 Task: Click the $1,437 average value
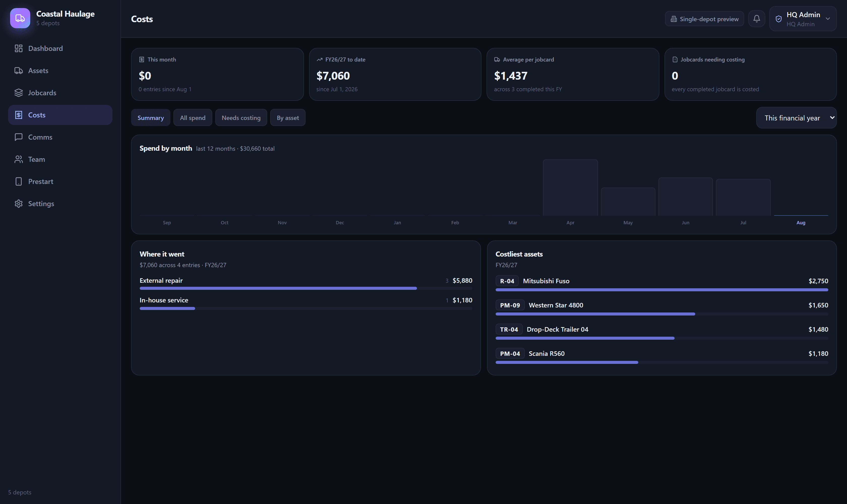pyautogui.click(x=511, y=76)
